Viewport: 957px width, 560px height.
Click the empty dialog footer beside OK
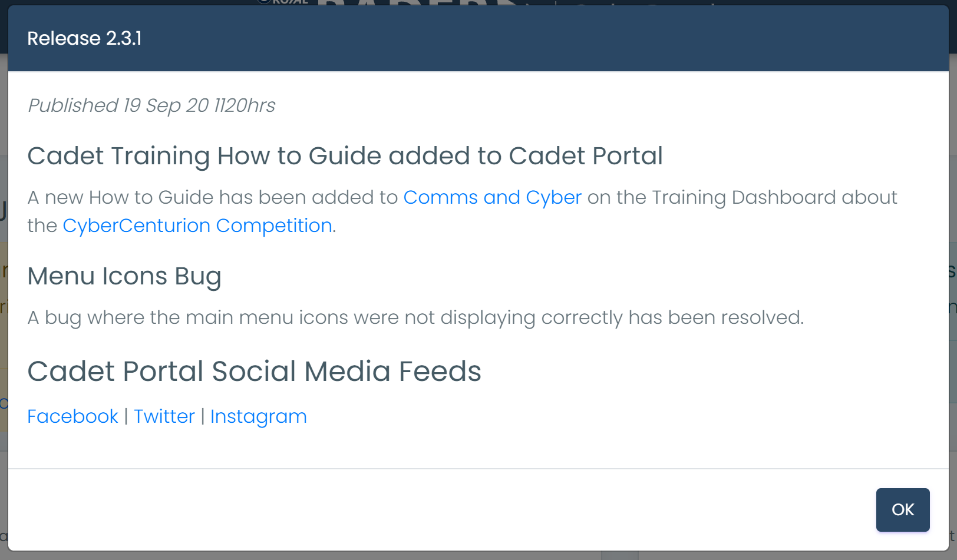click(442, 510)
